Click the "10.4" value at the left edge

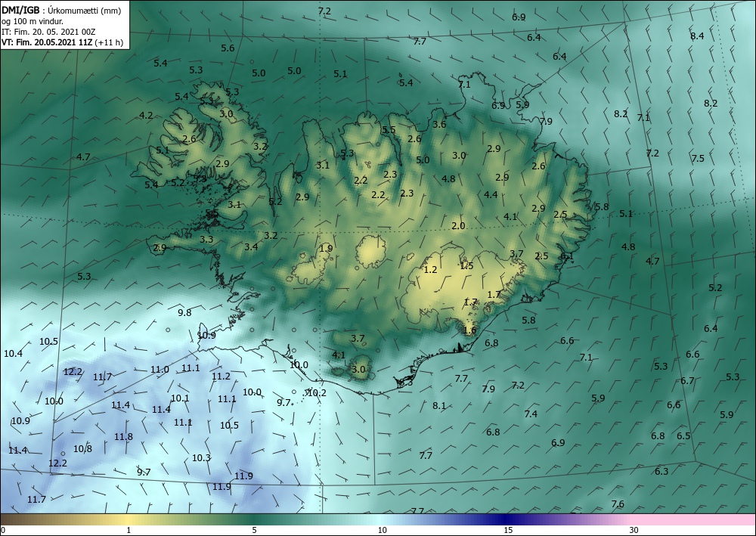click(x=13, y=354)
